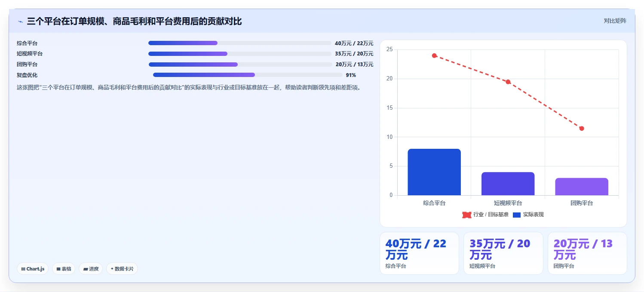Click the 综合平台 label in the progress list
The height and width of the screenshot is (292, 644).
pyautogui.click(x=27, y=43)
